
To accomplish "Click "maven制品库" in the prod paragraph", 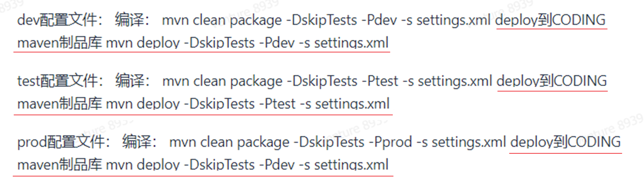I will 60,165.
